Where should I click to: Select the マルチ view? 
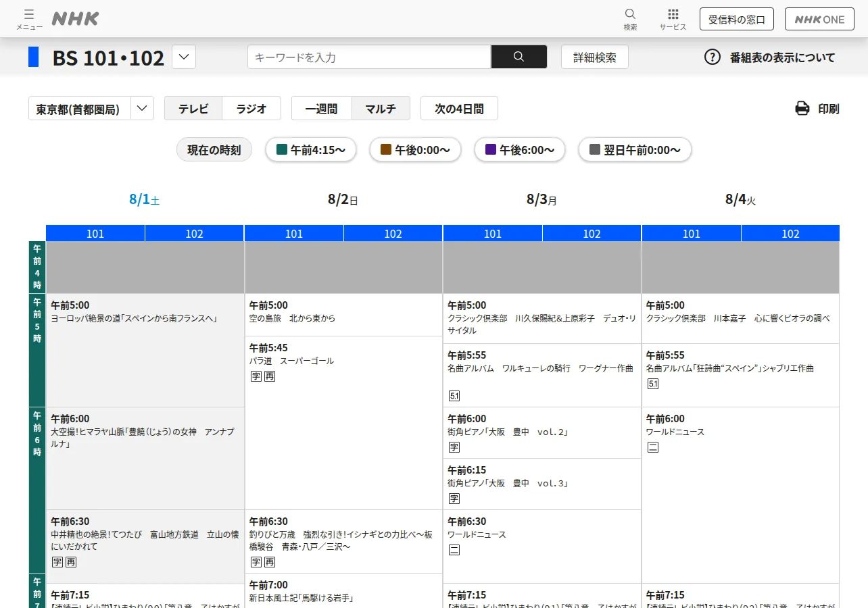point(381,108)
